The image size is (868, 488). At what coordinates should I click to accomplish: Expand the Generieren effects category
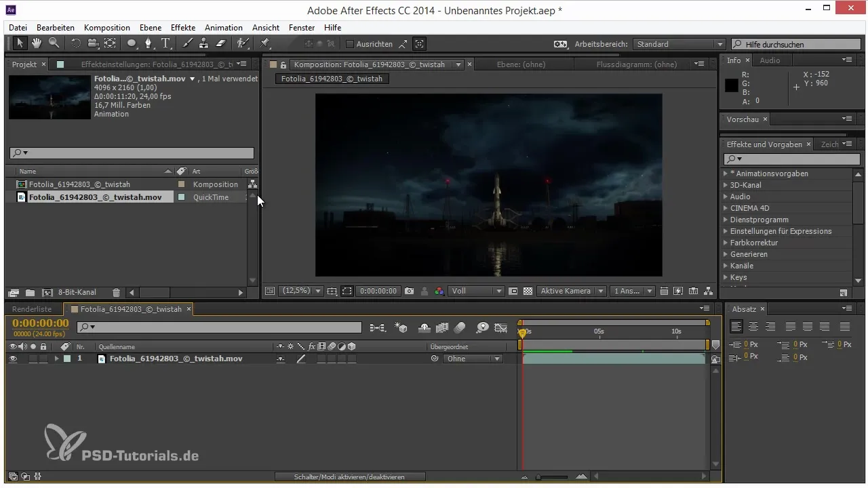pos(726,254)
